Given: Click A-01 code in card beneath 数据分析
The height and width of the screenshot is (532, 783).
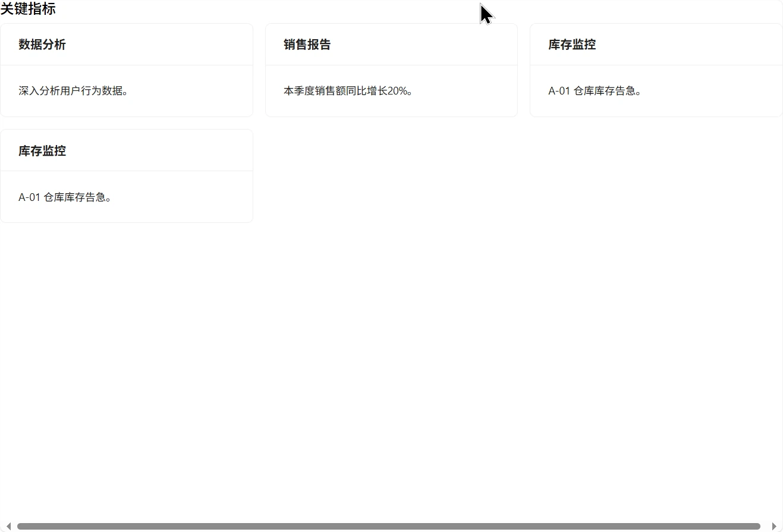Looking at the screenshot, I should tap(29, 197).
